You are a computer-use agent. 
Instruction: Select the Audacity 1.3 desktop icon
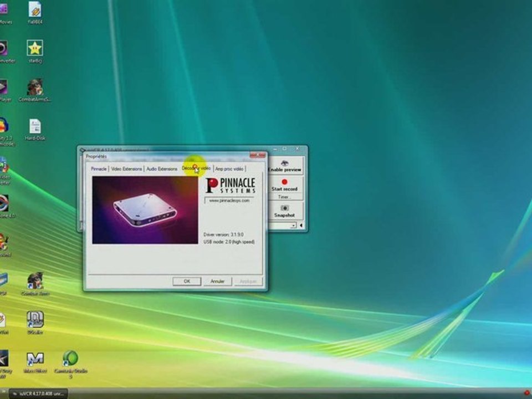(5, 132)
